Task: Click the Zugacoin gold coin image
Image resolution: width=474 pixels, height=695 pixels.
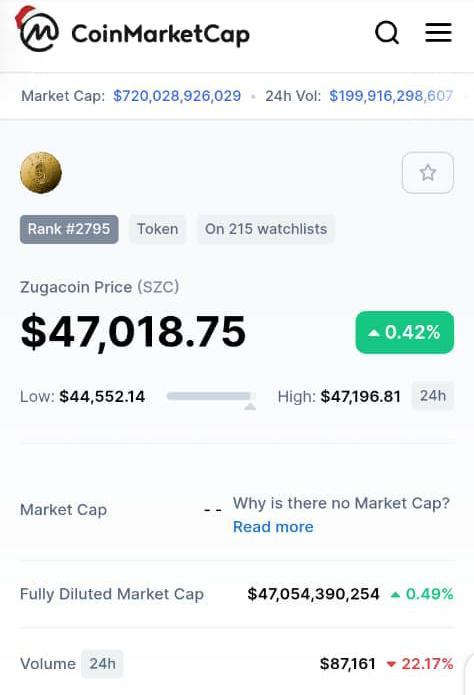Action: [x=41, y=172]
